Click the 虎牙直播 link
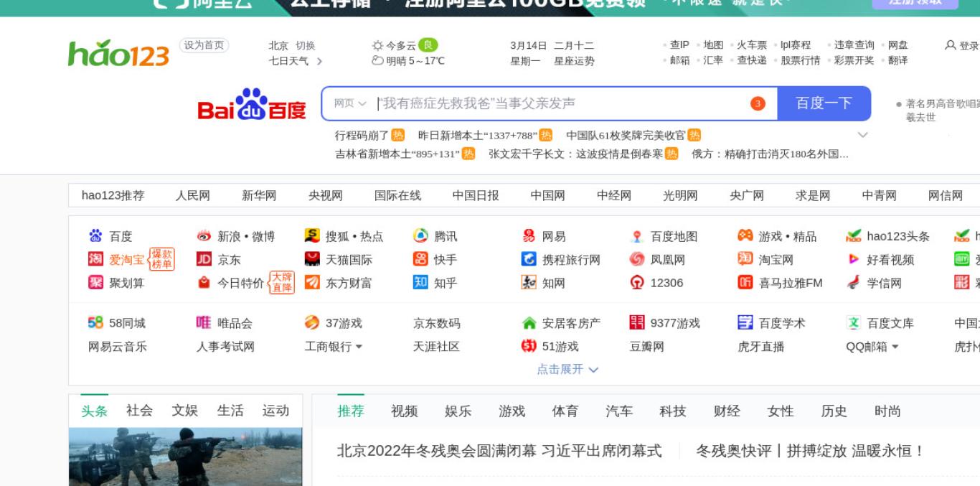Image resolution: width=980 pixels, height=486 pixels. pyautogui.click(x=761, y=347)
